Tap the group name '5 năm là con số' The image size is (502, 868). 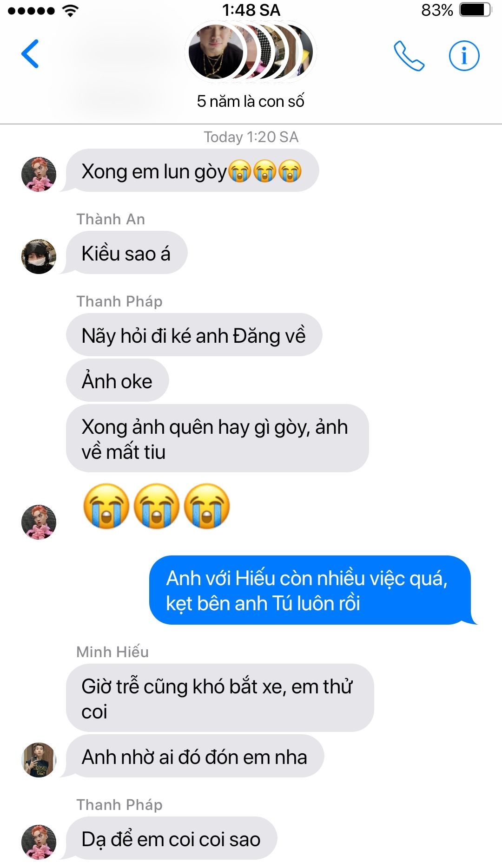251,101
